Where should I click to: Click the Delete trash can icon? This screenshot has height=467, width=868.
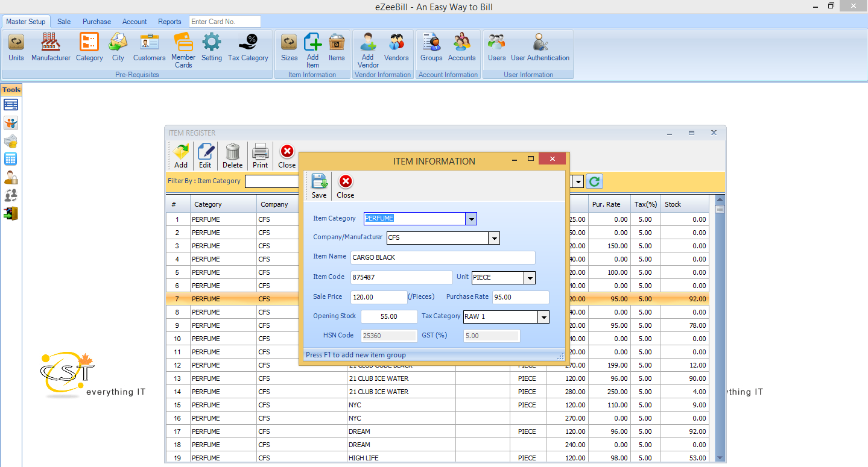coord(232,156)
